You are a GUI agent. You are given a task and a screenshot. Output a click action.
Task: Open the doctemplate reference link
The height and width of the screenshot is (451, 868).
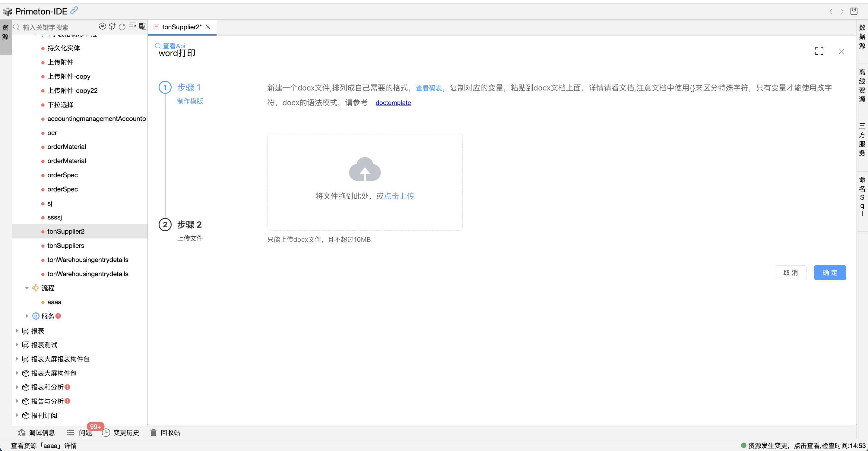[x=393, y=103]
